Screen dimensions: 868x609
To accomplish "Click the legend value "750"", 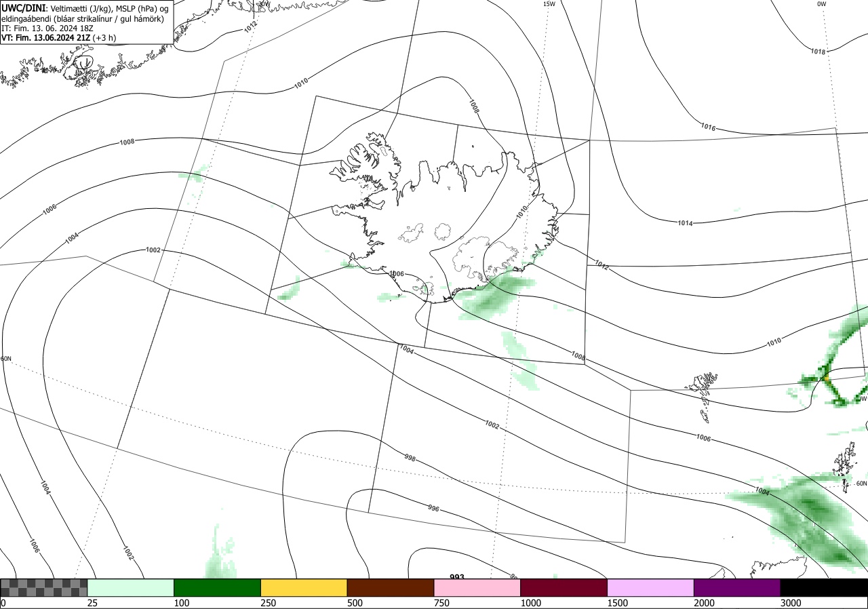I will 441,603.
